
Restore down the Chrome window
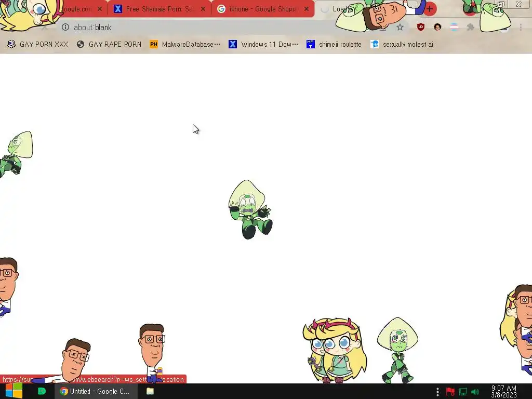click(x=501, y=4)
